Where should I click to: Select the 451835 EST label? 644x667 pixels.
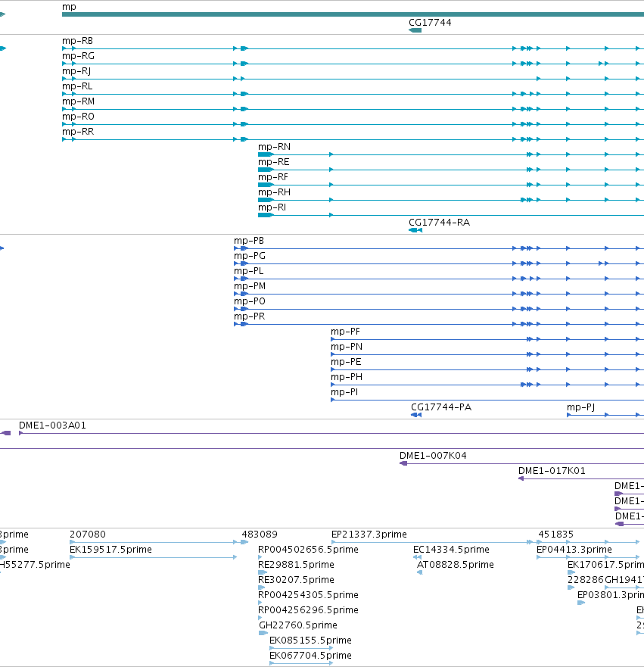pyautogui.click(x=555, y=535)
